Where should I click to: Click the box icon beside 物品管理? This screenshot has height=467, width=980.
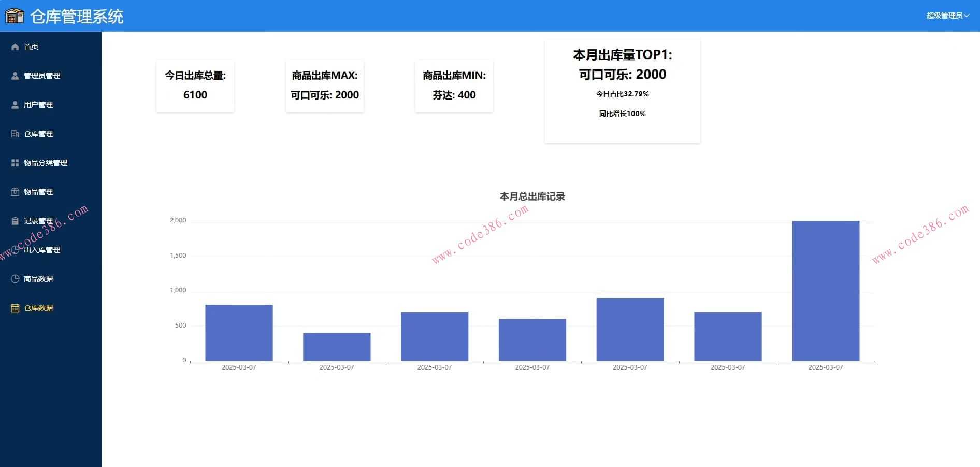click(15, 192)
